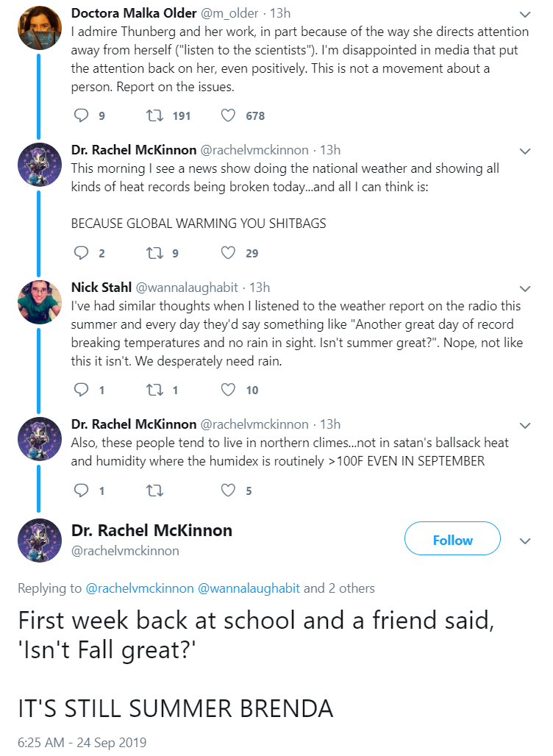The height and width of the screenshot is (756, 553).
Task: Open the chevron menu beside the Follow button
Action: pyautogui.click(x=525, y=541)
